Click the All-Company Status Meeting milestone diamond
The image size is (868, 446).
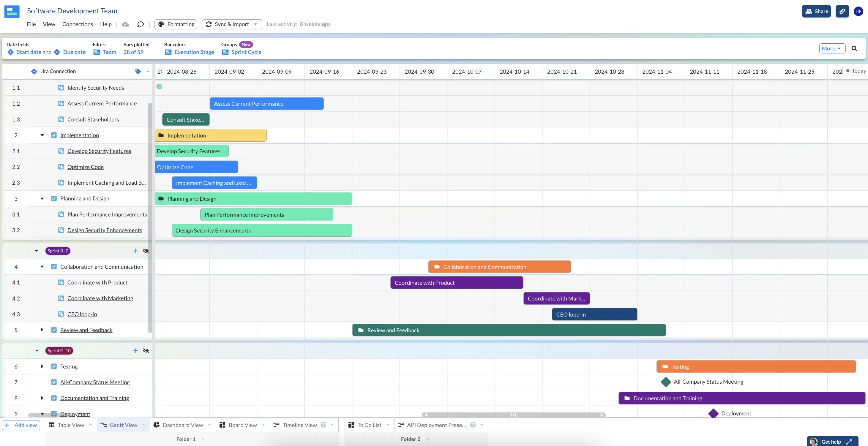tap(665, 382)
